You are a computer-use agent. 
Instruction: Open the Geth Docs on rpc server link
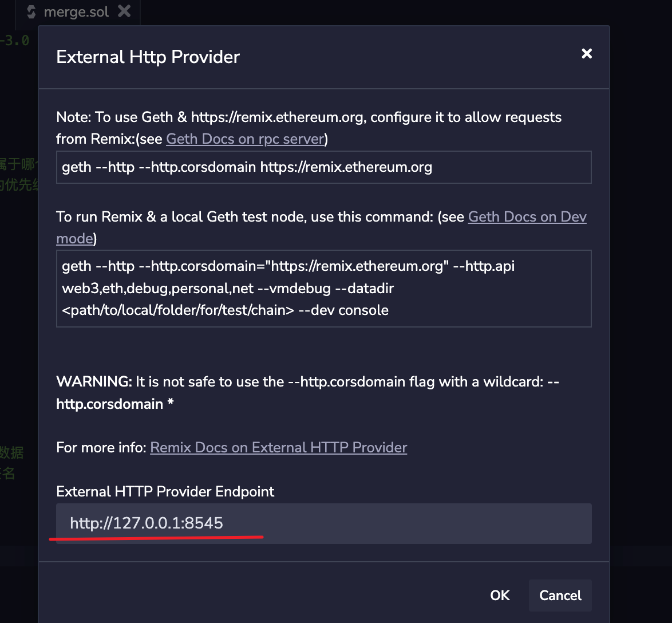pos(245,139)
